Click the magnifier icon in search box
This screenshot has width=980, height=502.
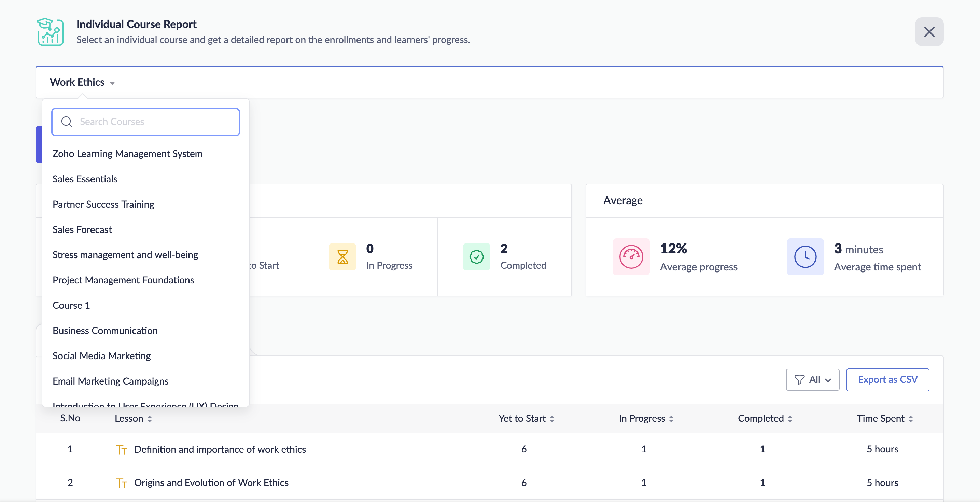[67, 122]
